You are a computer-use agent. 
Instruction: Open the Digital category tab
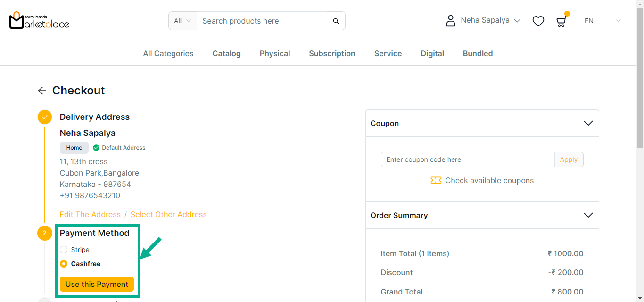click(x=432, y=54)
